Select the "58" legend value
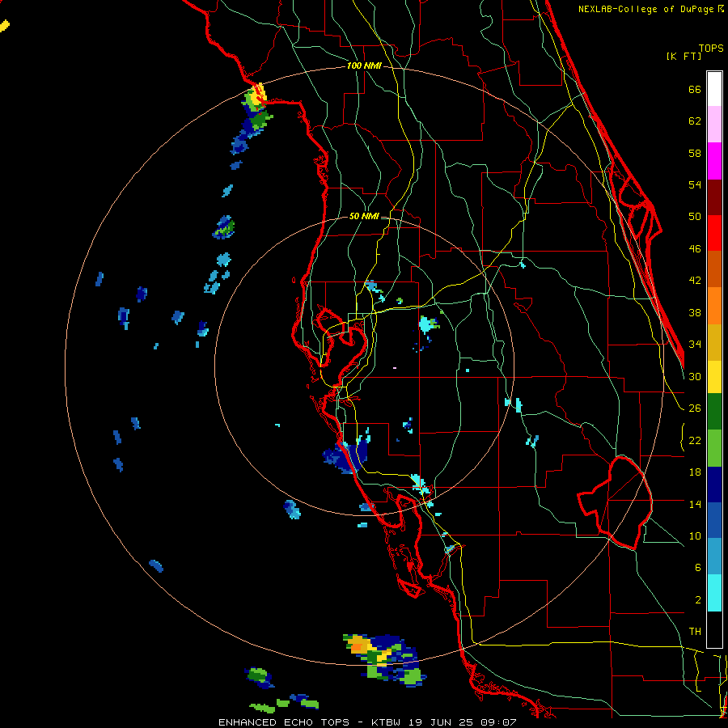 (x=695, y=154)
